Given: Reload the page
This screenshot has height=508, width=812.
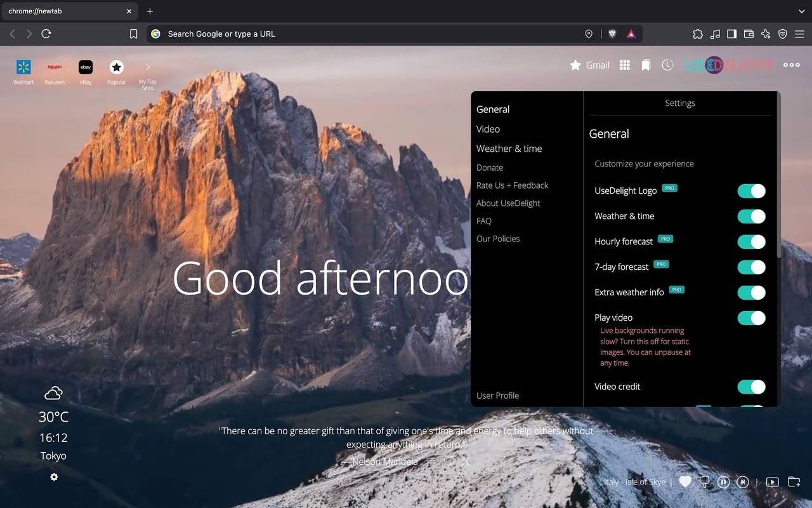Looking at the screenshot, I should 46,34.
